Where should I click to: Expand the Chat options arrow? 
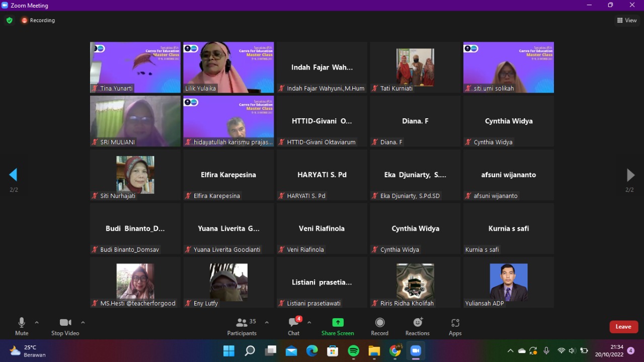click(309, 322)
